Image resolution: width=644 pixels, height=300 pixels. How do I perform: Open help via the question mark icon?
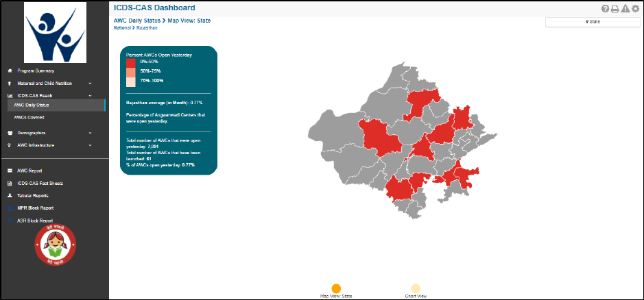coord(605,9)
